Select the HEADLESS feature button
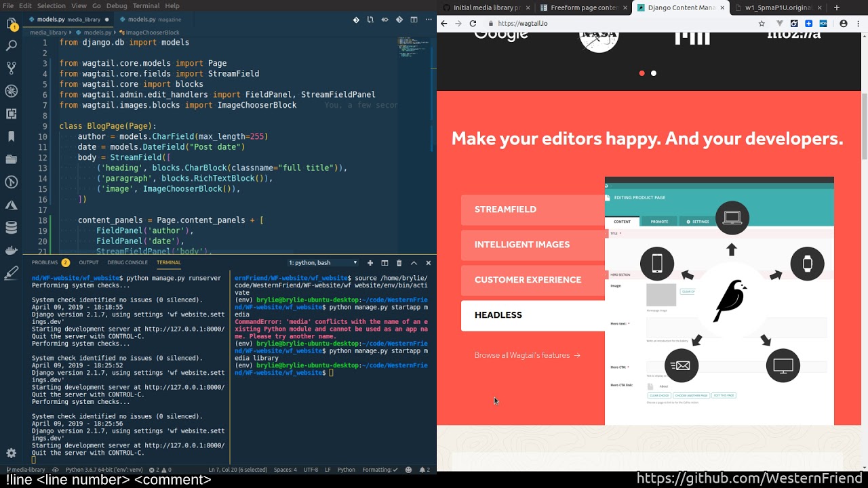The image size is (868, 488). [533, 315]
